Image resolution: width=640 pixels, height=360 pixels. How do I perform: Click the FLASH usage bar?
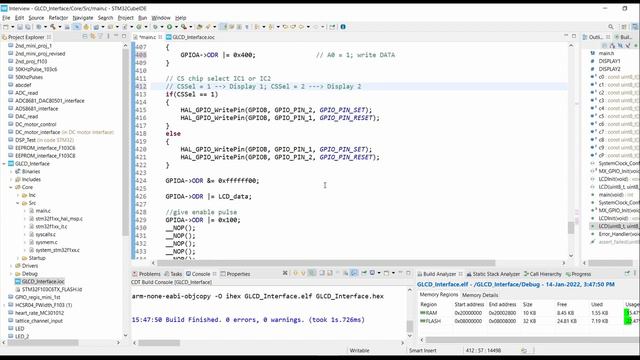point(632,321)
